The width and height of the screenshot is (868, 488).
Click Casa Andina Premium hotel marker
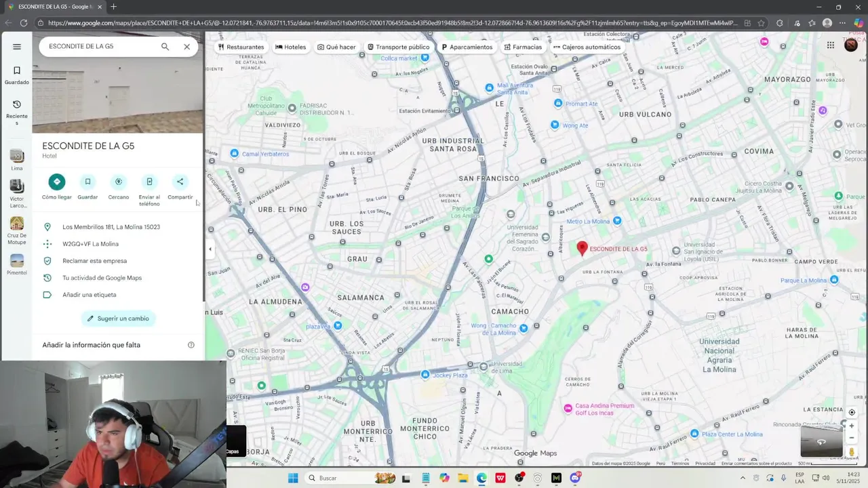pos(568,409)
